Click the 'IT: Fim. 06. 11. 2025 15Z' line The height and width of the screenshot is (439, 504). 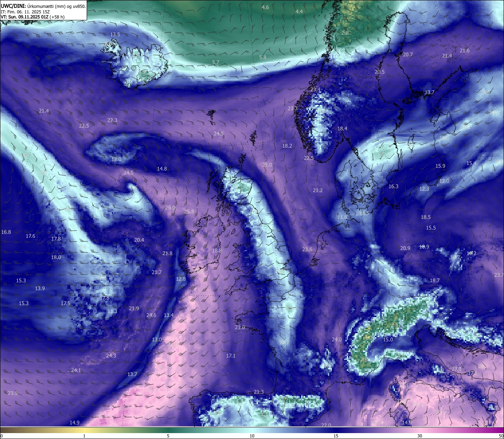25,12
